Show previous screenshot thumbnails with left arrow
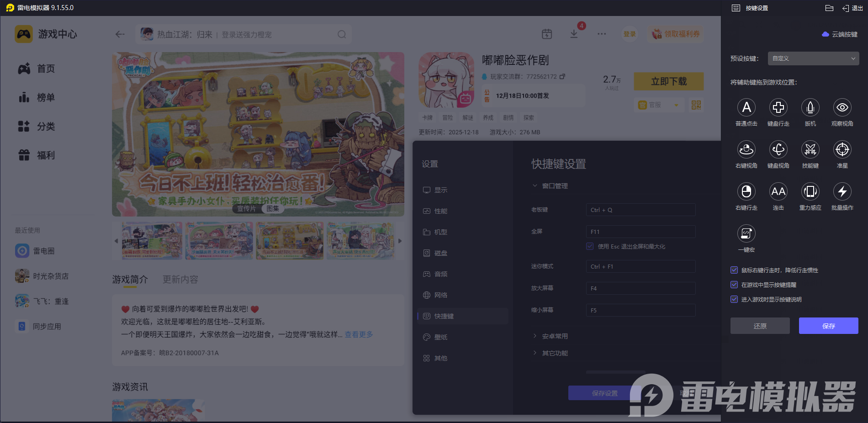Image resolution: width=868 pixels, height=423 pixels. pyautogui.click(x=116, y=241)
